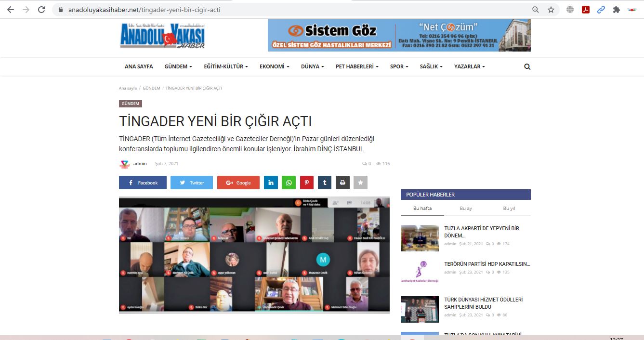Reload the page with refresh icon

pos(41,10)
